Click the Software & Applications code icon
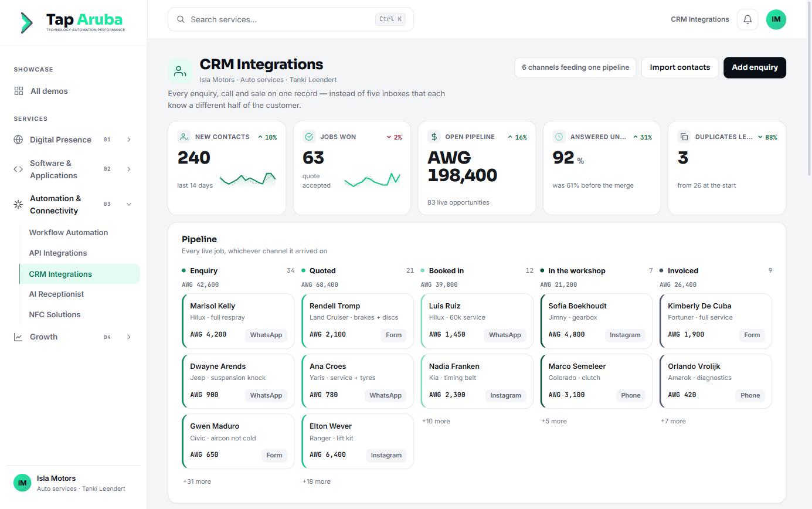 18,169
